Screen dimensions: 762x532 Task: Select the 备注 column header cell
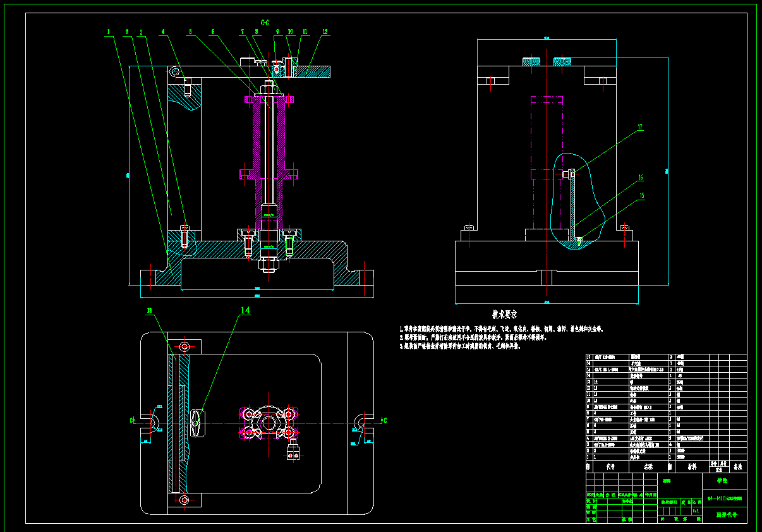(x=737, y=467)
